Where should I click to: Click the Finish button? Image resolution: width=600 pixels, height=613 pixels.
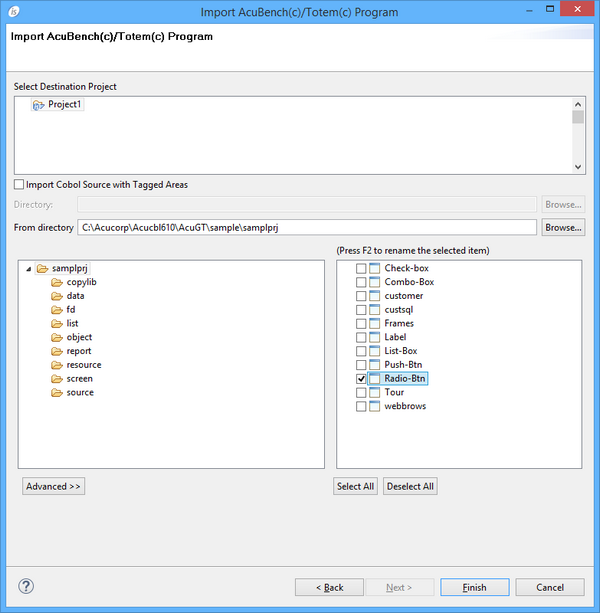coord(474,587)
